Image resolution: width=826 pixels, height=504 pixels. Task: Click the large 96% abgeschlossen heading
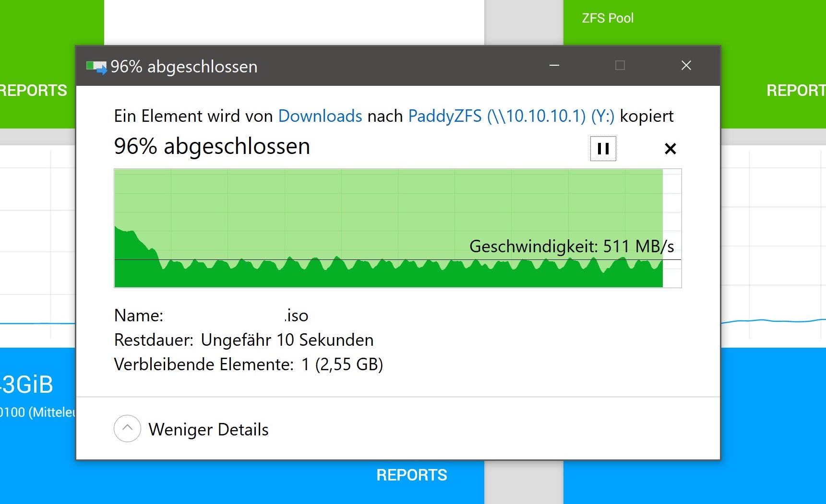212,146
